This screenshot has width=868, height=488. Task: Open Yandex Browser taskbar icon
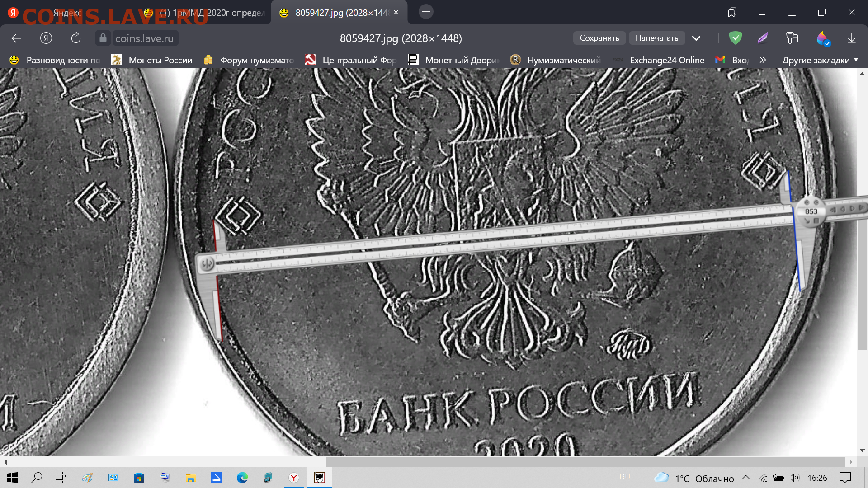click(294, 478)
